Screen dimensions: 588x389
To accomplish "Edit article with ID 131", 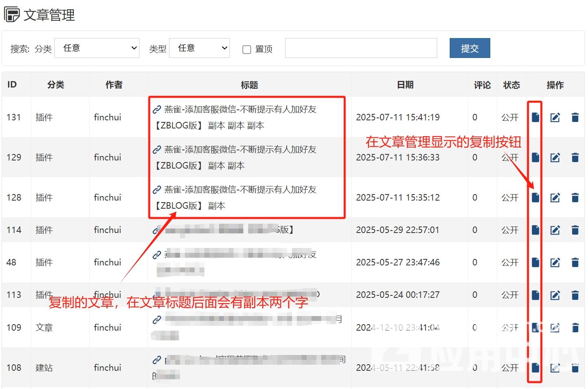I will (x=555, y=118).
